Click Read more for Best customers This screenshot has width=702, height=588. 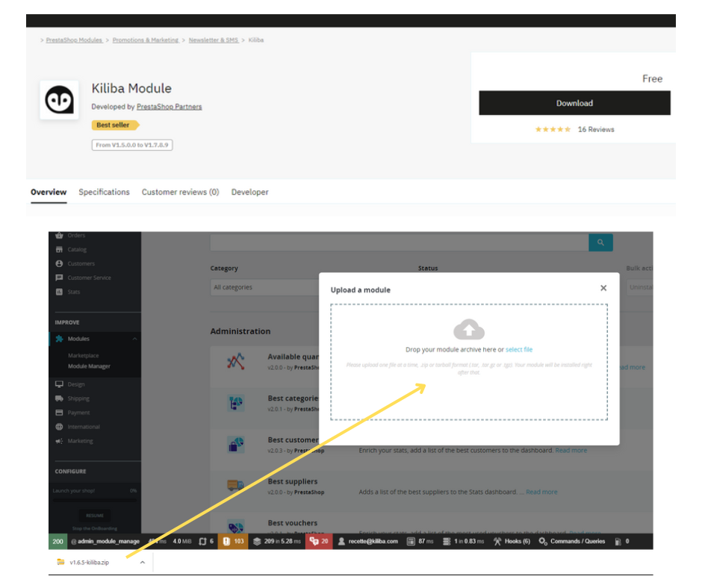pos(571,451)
